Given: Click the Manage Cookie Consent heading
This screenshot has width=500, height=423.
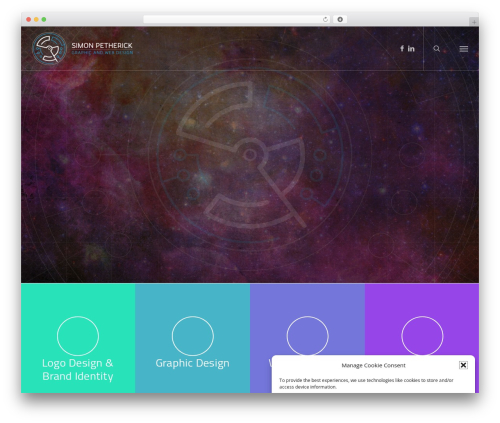Looking at the screenshot, I should 373,365.
